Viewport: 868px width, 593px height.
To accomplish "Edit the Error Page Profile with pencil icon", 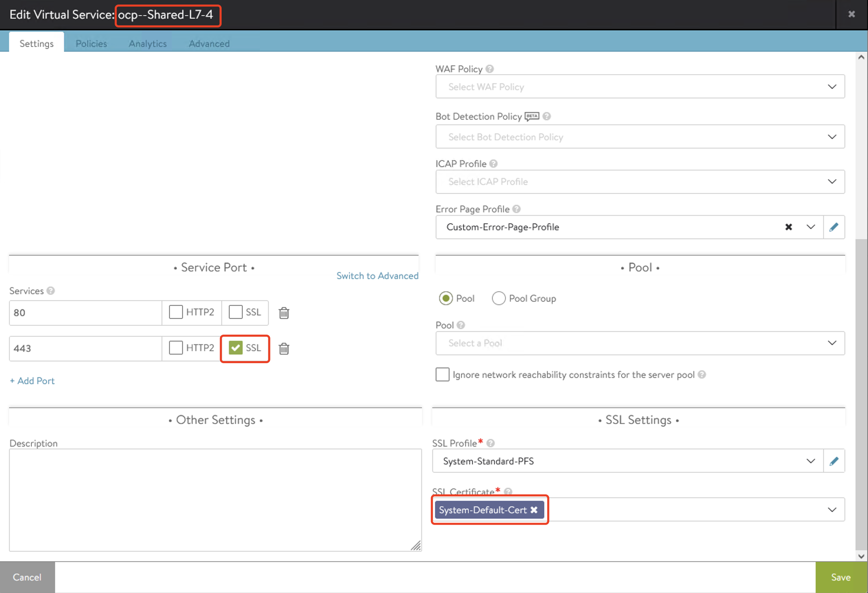I will 834,227.
